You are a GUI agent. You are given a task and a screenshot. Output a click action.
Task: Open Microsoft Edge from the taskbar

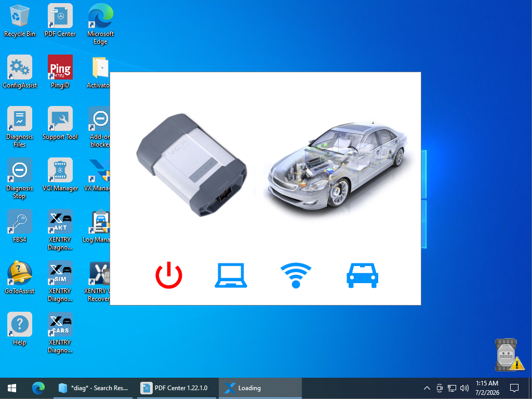pos(38,388)
